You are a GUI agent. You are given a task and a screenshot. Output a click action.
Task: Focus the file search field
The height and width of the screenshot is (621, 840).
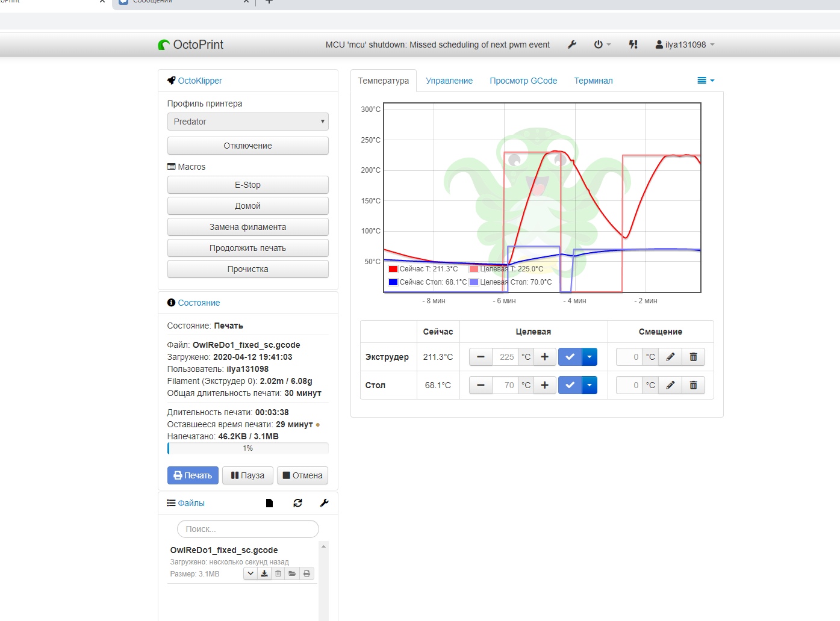coord(247,529)
